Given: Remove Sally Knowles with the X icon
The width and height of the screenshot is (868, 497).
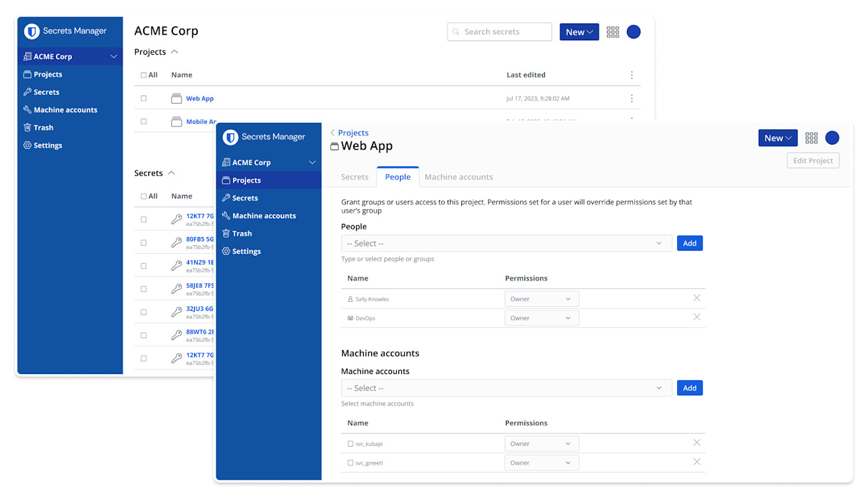Looking at the screenshot, I should pos(696,298).
